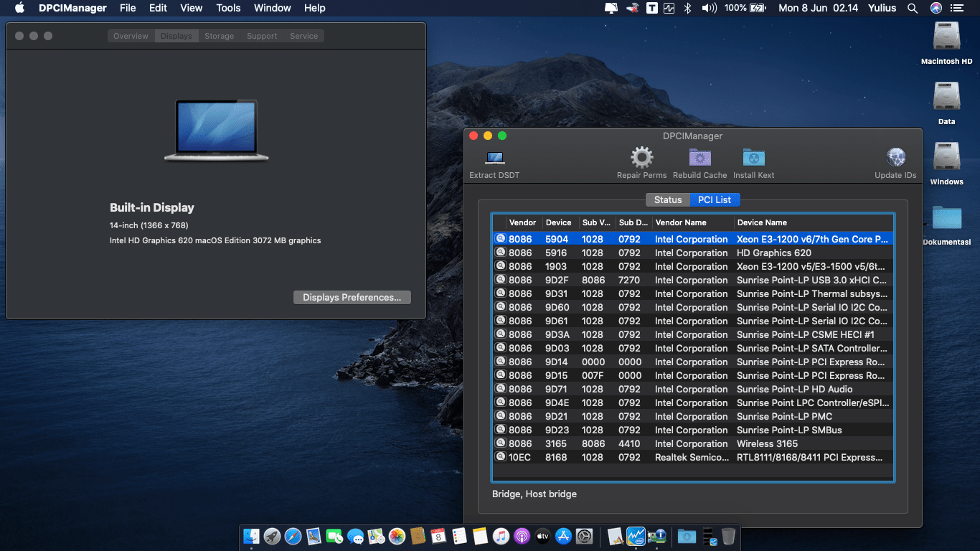Select the Sunrise Point-LP PMC row
Screen dimensions: 980x551
pyautogui.click(x=693, y=416)
